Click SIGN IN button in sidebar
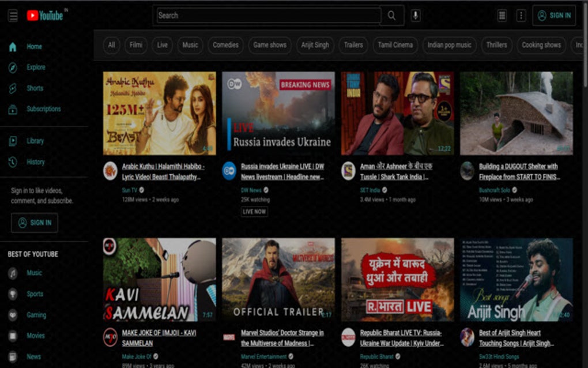The width and height of the screenshot is (588, 368). [x=35, y=223]
